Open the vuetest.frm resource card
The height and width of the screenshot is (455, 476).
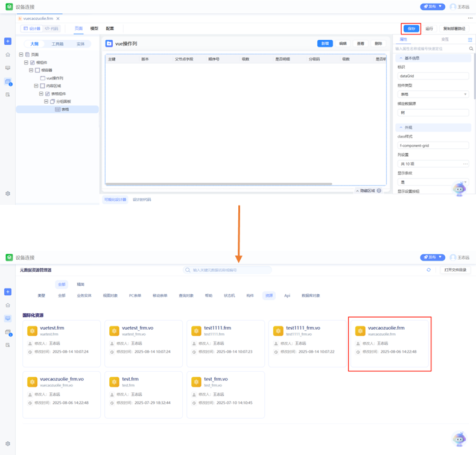point(62,344)
